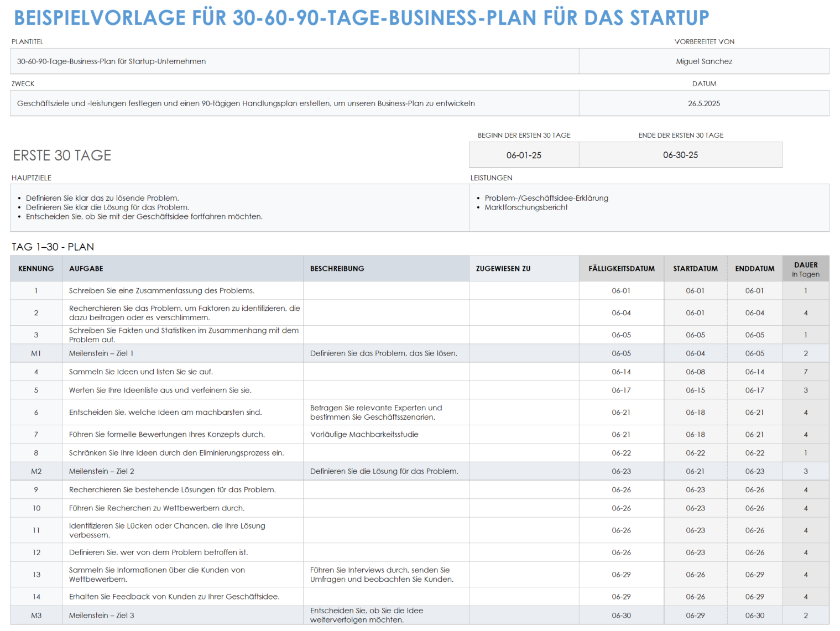This screenshot has width=840, height=631.
Task: Select task 'Schreiben Sie Fakten und Statistiken'
Action: [182, 335]
